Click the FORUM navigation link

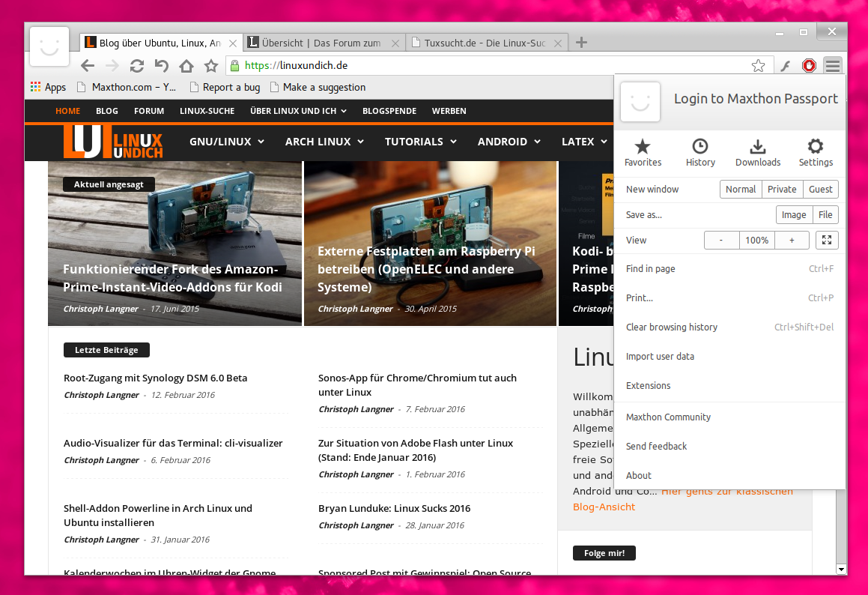pos(149,111)
